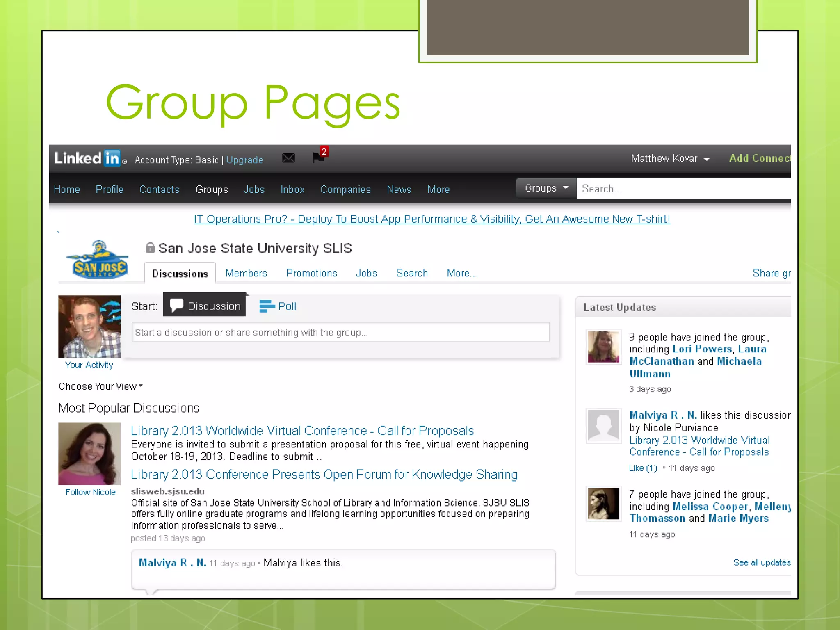Open Melissa Cooper profile link

[x=711, y=507]
